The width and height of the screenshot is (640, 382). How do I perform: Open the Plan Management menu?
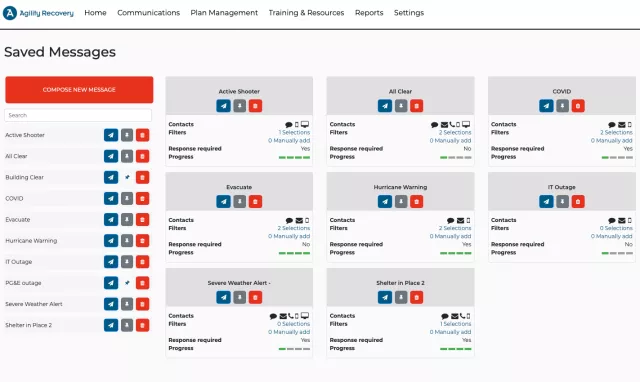pyautogui.click(x=224, y=13)
